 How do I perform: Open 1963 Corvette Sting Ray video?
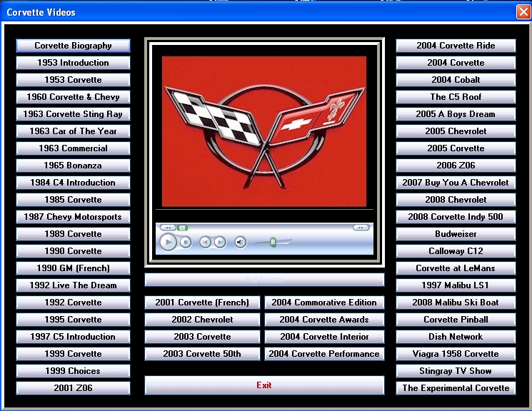point(73,114)
